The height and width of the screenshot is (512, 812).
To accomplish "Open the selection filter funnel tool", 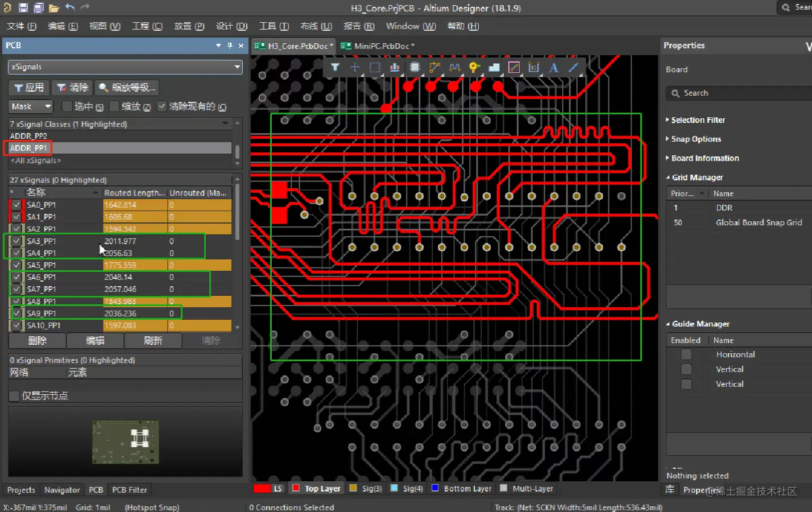I will point(335,68).
